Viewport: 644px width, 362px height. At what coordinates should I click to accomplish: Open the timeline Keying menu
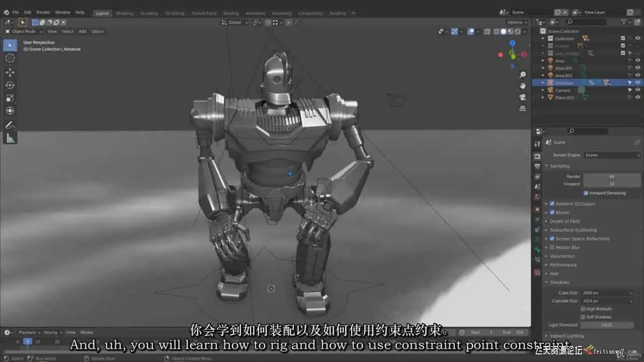point(52,332)
